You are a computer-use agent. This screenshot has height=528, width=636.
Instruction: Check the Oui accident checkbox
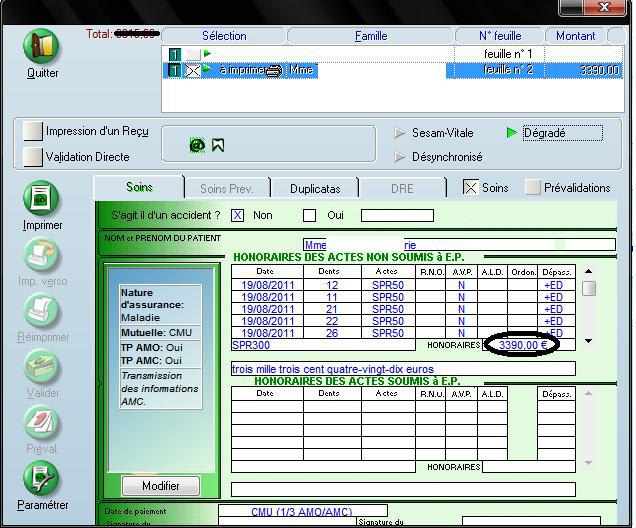(x=309, y=215)
